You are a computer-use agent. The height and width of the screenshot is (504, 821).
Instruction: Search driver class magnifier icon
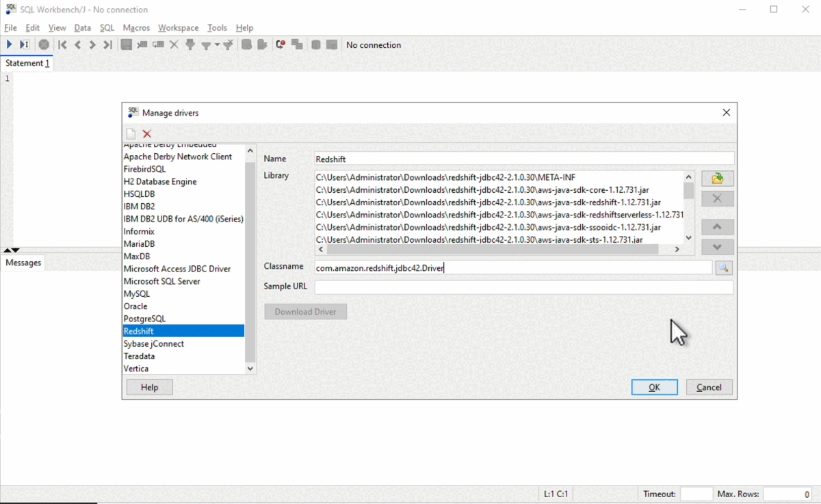click(724, 268)
